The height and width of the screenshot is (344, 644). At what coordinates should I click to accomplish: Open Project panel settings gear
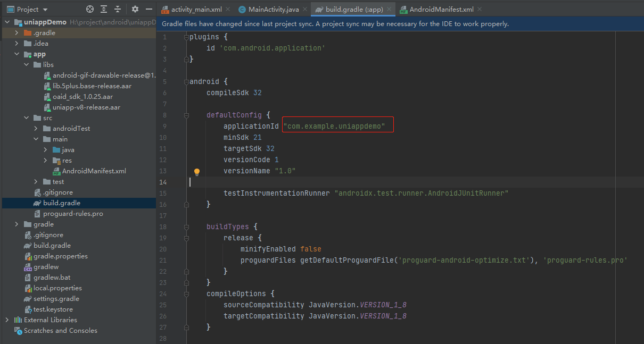(x=135, y=9)
